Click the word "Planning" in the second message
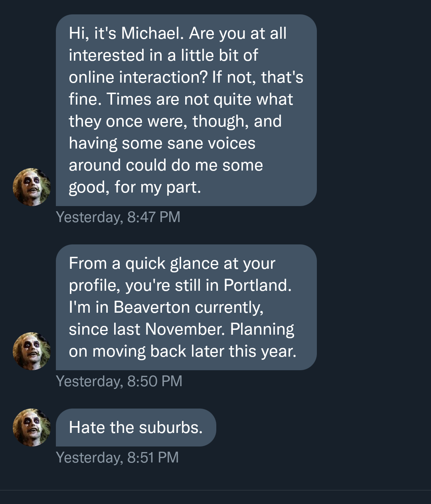The width and height of the screenshot is (431, 504). (x=262, y=330)
